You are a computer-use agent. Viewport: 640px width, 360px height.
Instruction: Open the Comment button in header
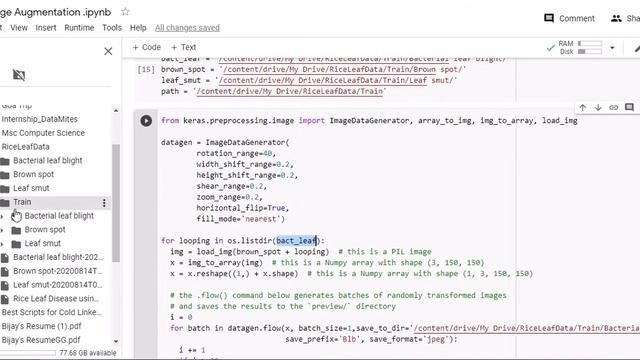tap(569, 18)
